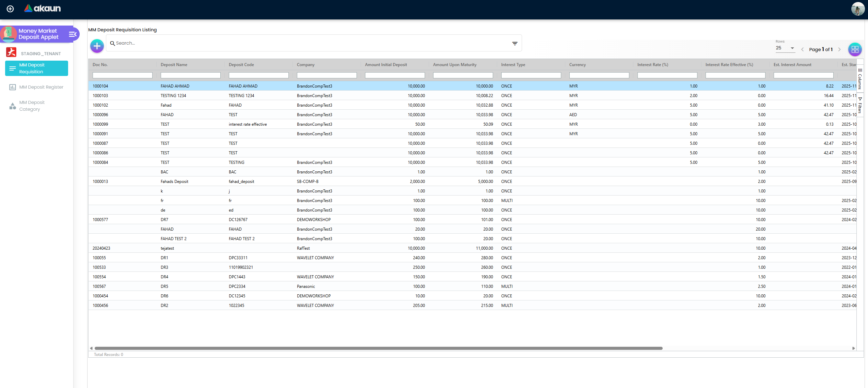Screen dimensions: 868x388
Task: Click the search magnifier icon
Action: coord(112,43)
